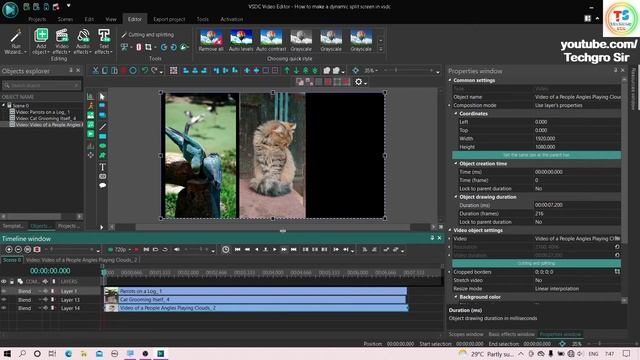Viewport: 640px width, 360px height.
Task: Open Audio effects in the ribbon
Action: (x=83, y=41)
